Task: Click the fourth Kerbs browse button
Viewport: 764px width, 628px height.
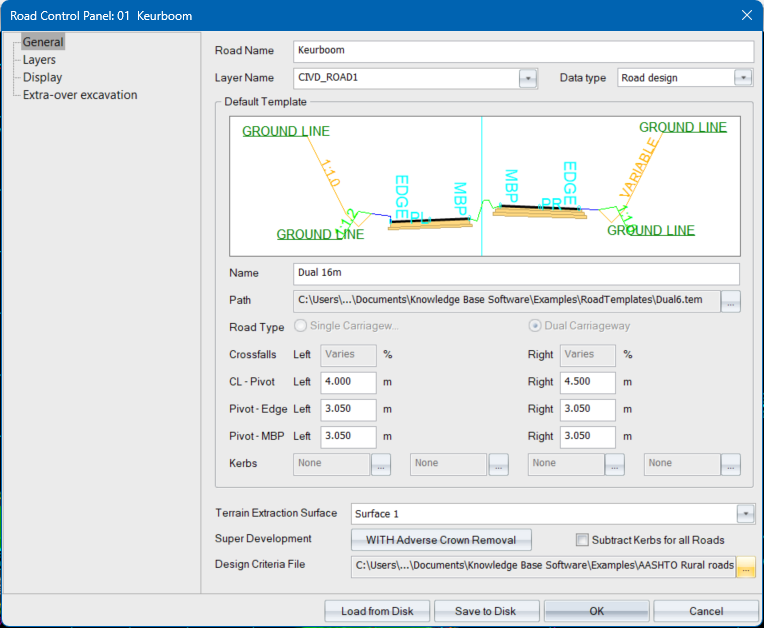Action: 731,464
